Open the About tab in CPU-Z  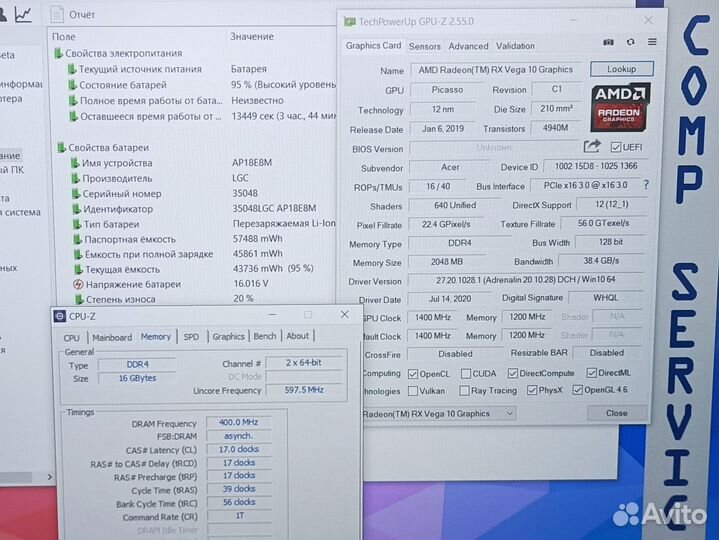pos(298,336)
